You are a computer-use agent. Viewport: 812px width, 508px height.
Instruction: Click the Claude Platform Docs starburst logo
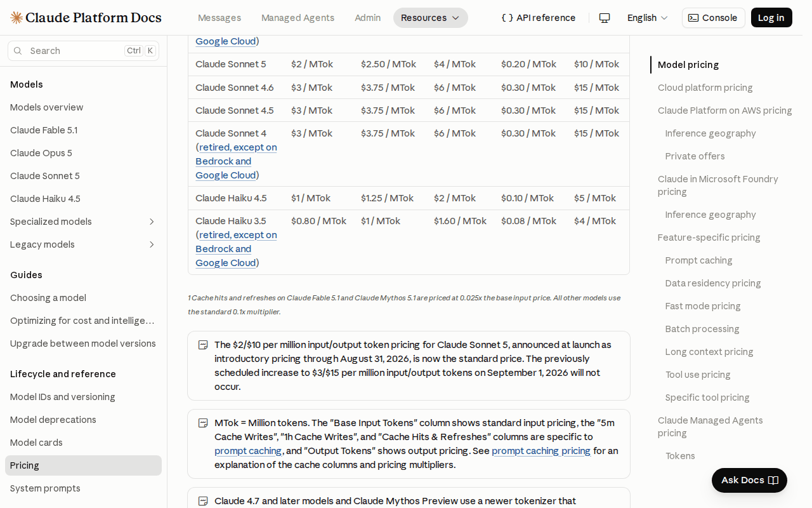[16, 18]
